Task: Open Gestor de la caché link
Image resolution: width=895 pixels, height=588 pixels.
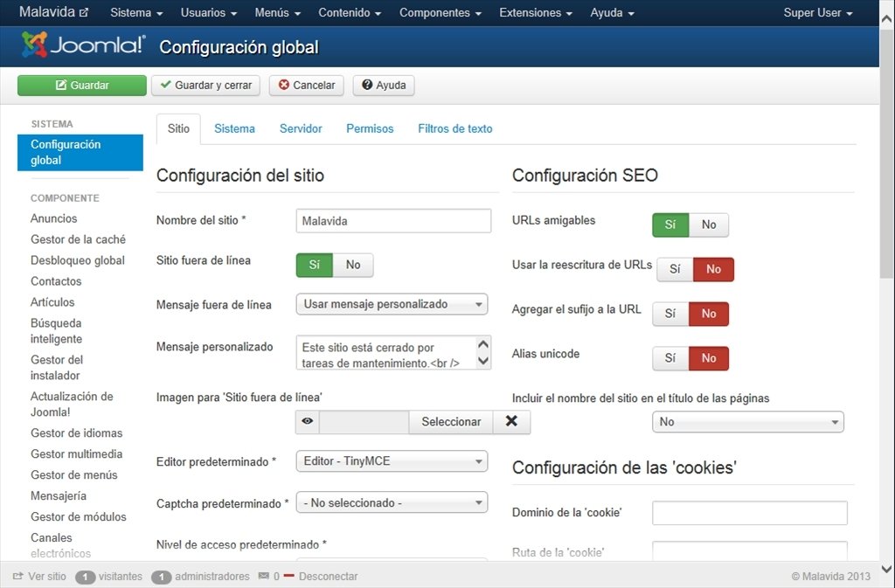Action: pyautogui.click(x=78, y=239)
